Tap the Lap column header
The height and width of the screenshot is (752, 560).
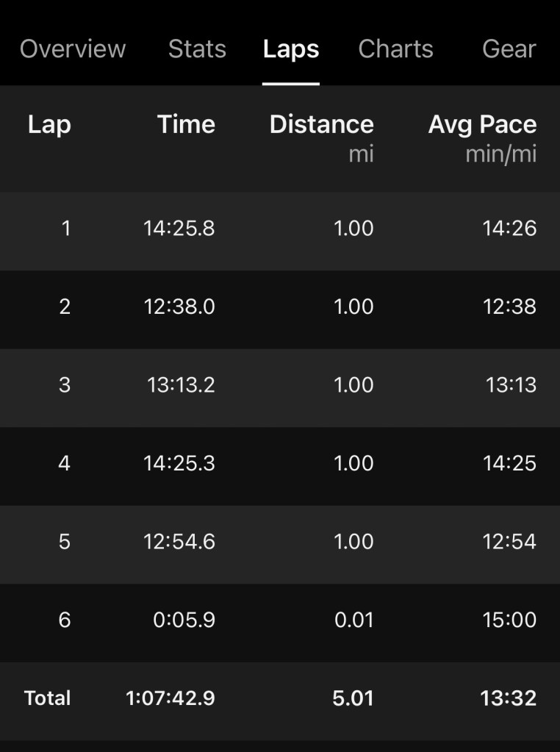coord(49,124)
